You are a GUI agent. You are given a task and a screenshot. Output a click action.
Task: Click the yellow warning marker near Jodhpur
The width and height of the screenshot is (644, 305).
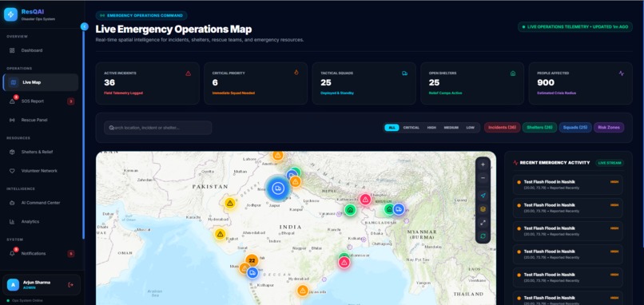[x=230, y=203]
